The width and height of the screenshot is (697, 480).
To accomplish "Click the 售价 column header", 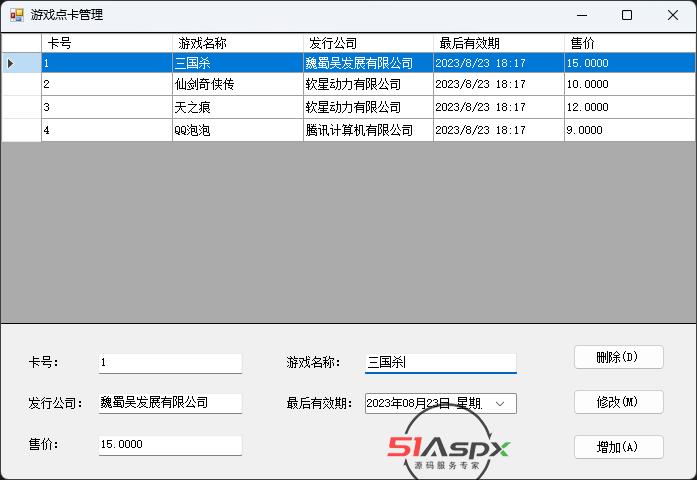I will click(x=630, y=43).
